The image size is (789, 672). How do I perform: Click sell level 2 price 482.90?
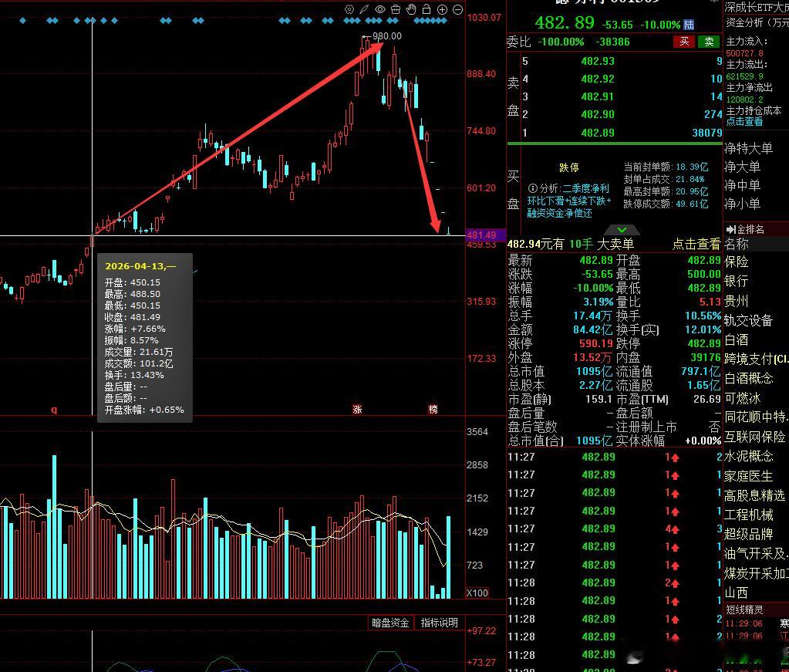click(598, 114)
